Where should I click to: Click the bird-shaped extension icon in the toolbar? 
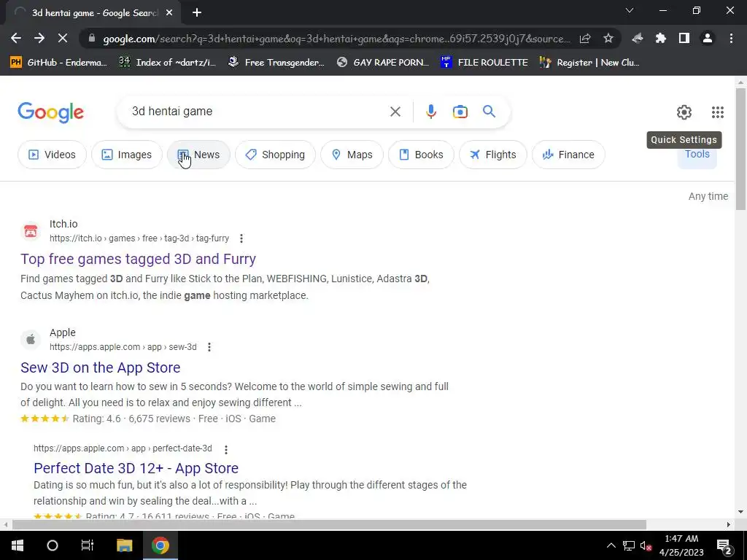(638, 39)
